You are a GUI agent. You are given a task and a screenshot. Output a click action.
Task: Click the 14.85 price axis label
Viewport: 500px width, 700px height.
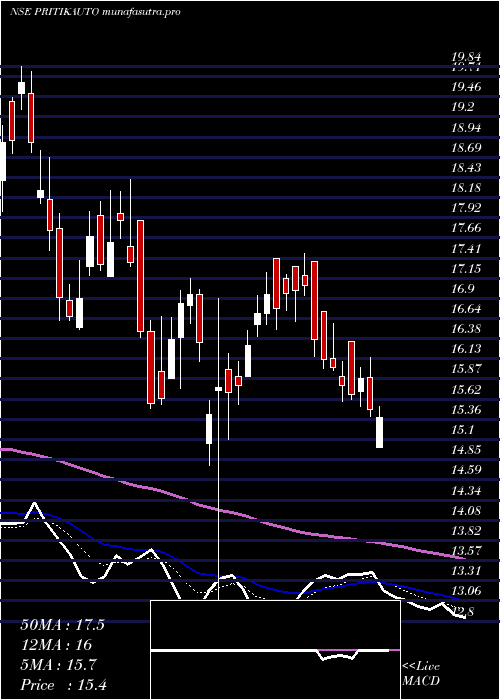(x=466, y=450)
